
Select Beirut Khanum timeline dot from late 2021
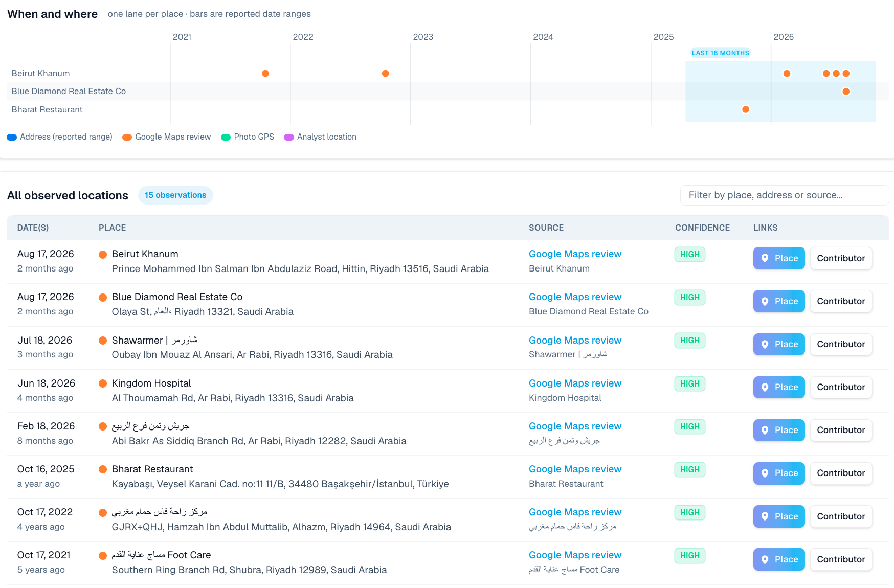click(265, 74)
